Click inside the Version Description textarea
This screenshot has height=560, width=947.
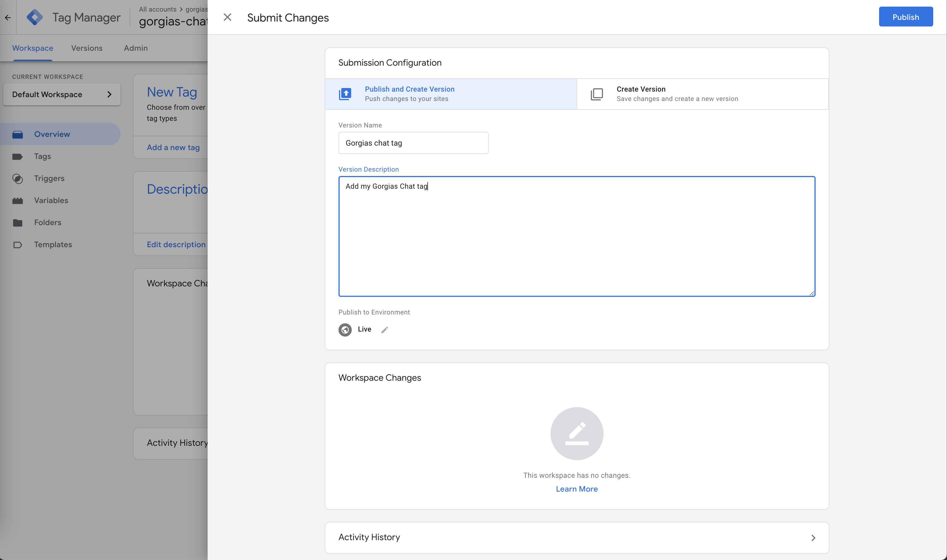(x=576, y=236)
